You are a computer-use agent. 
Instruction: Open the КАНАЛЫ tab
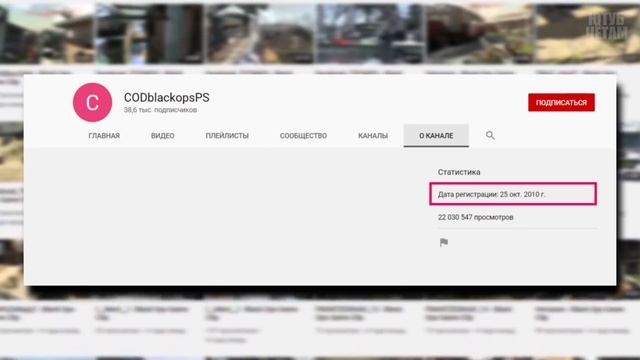click(373, 136)
